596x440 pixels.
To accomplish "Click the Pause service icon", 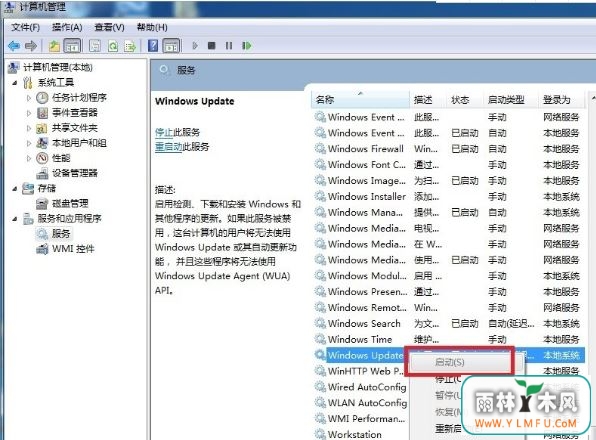I will (229, 46).
